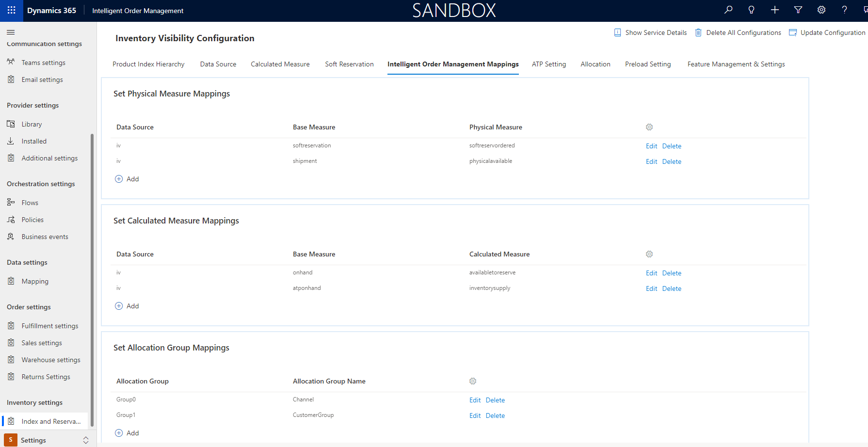Click the Update Configuration icon
Viewport: 868px width, 447px height.
point(793,32)
